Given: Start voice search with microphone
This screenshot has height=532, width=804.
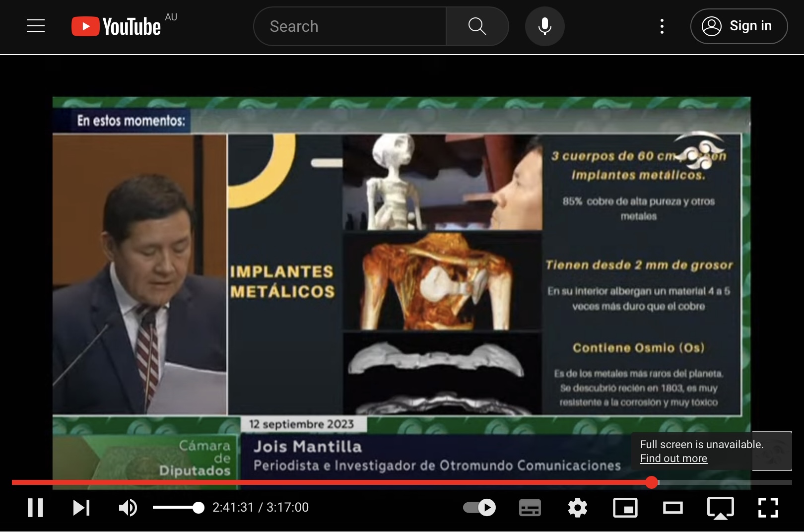Looking at the screenshot, I should click(x=545, y=26).
